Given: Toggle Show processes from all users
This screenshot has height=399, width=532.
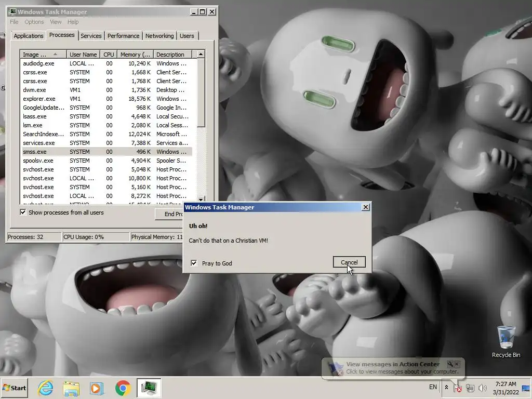Looking at the screenshot, I should (23, 212).
